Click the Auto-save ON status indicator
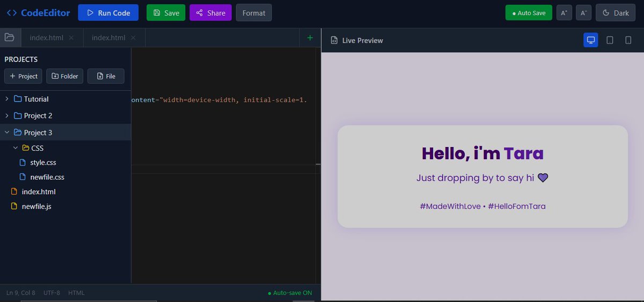644x302 pixels. (290, 293)
